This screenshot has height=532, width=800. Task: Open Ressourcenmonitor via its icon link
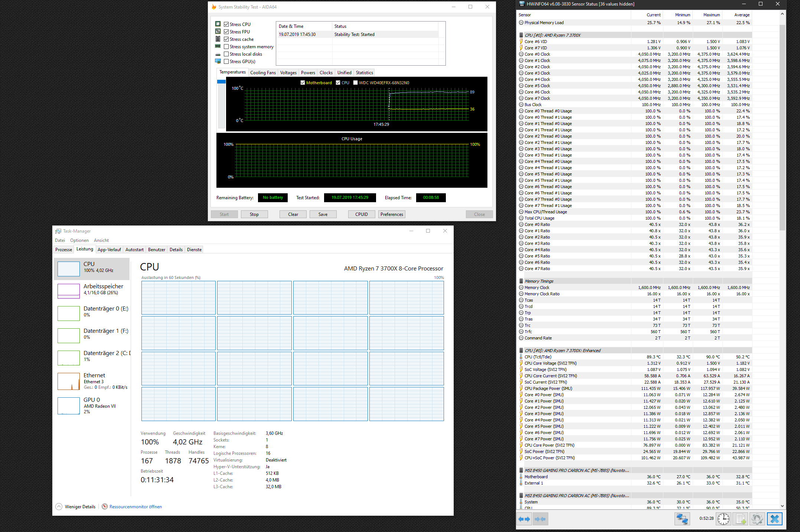(105, 507)
